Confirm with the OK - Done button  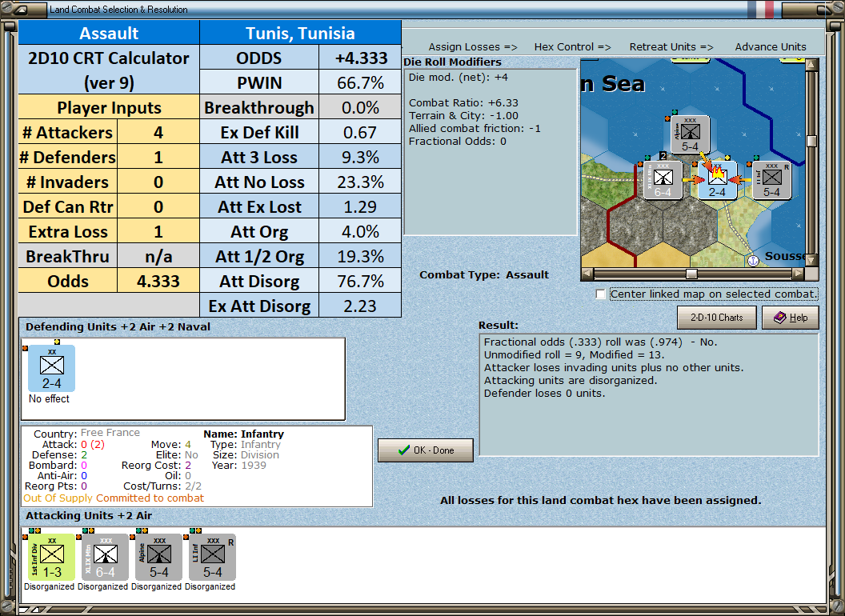point(426,450)
